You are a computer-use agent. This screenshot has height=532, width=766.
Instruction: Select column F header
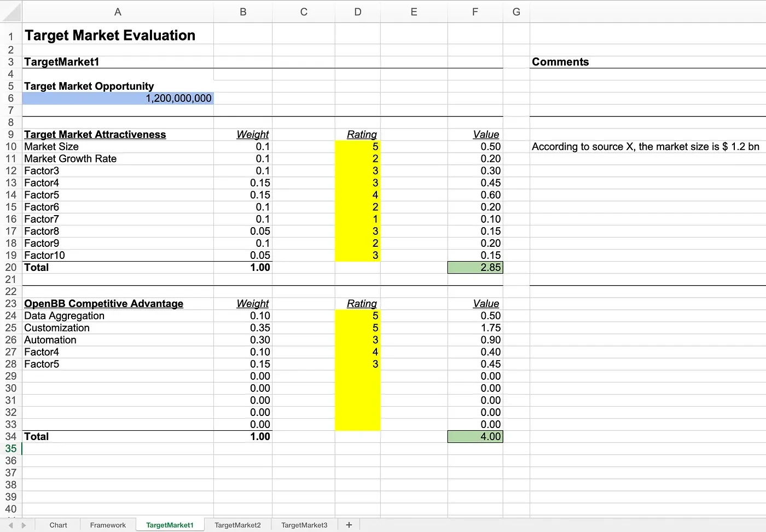[x=475, y=11]
